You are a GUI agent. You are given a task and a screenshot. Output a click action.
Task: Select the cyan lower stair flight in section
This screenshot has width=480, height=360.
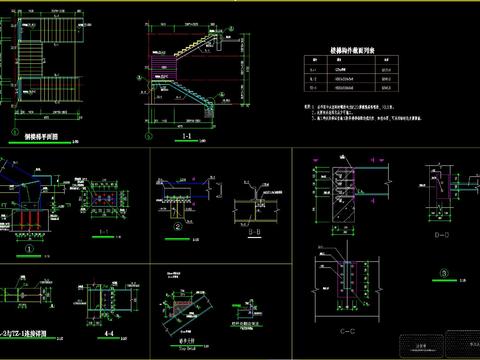pos(187,92)
